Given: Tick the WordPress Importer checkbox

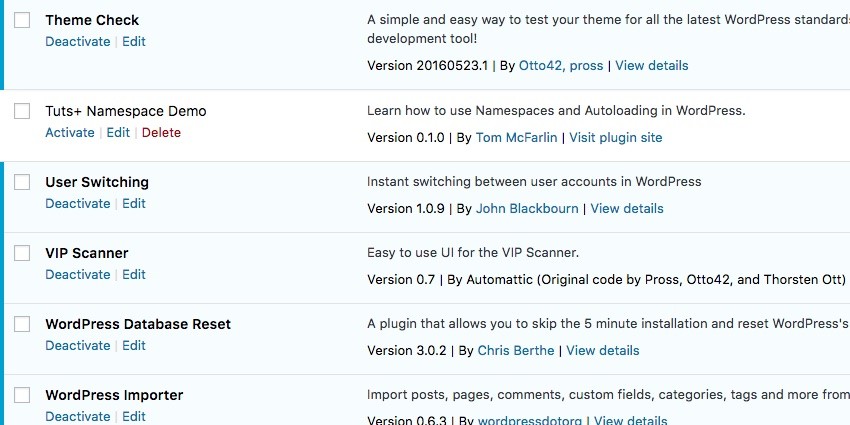Looking at the screenshot, I should (22, 395).
